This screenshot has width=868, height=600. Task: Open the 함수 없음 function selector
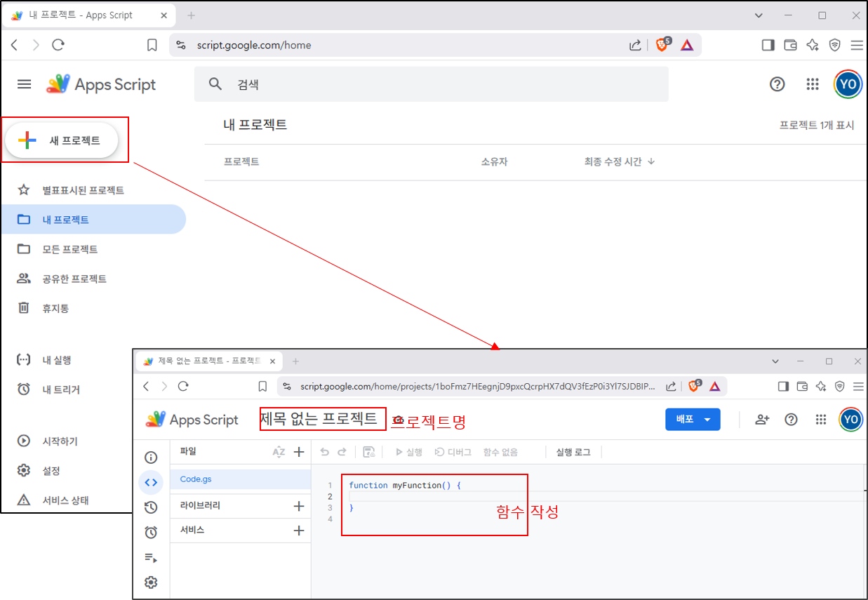[501, 453]
